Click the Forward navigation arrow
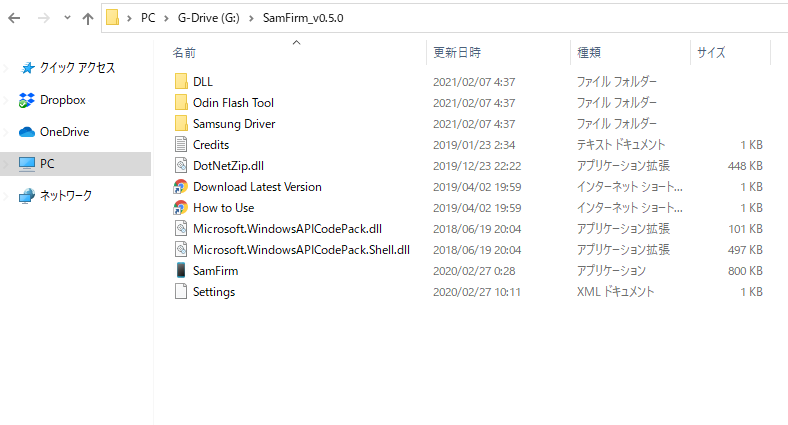788x425 pixels. tap(44, 19)
